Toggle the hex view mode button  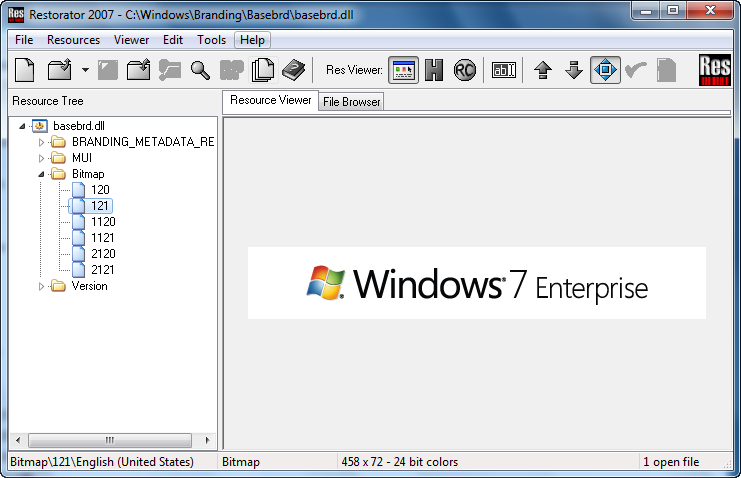434,70
